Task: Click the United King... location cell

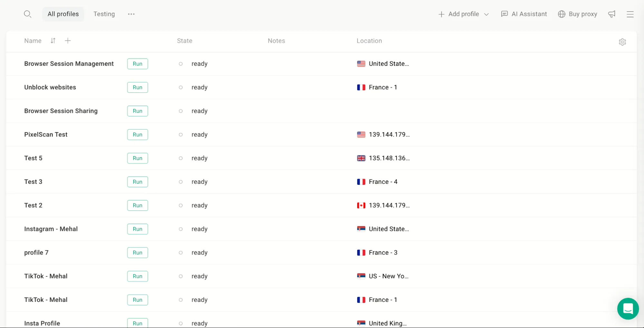Action: (x=382, y=323)
